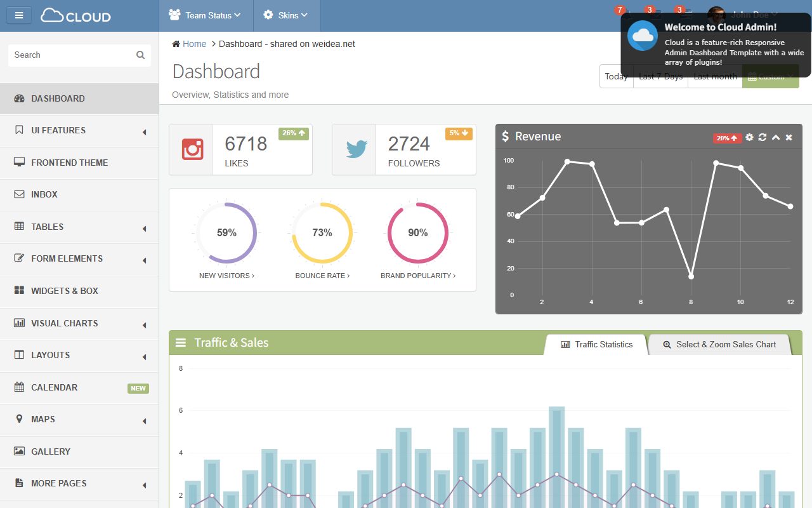Click the UI Features bookmark icon
812x508 pixels.
pos(19,130)
